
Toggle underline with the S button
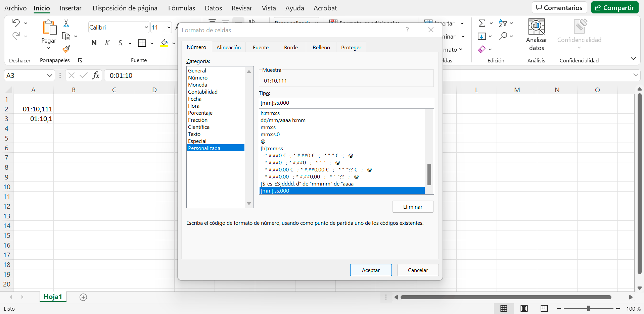(121, 43)
